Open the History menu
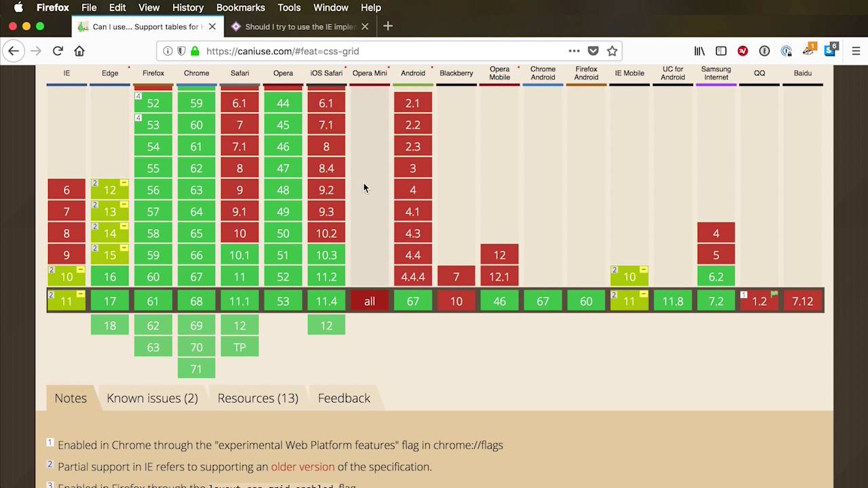Screen dimensions: 868x488 tap(188, 7)
